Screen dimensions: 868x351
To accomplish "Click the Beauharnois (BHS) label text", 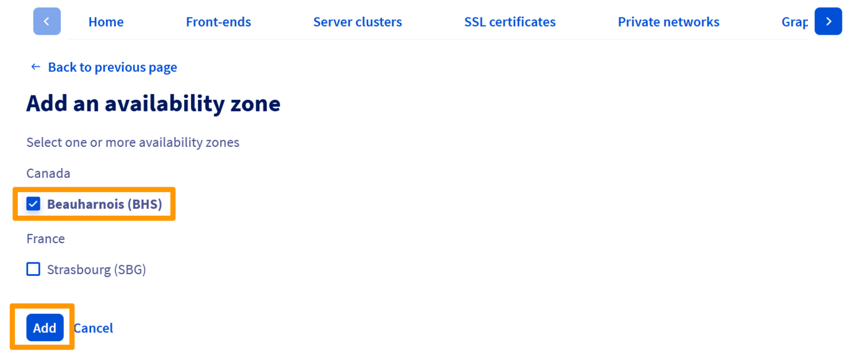I will coord(104,204).
